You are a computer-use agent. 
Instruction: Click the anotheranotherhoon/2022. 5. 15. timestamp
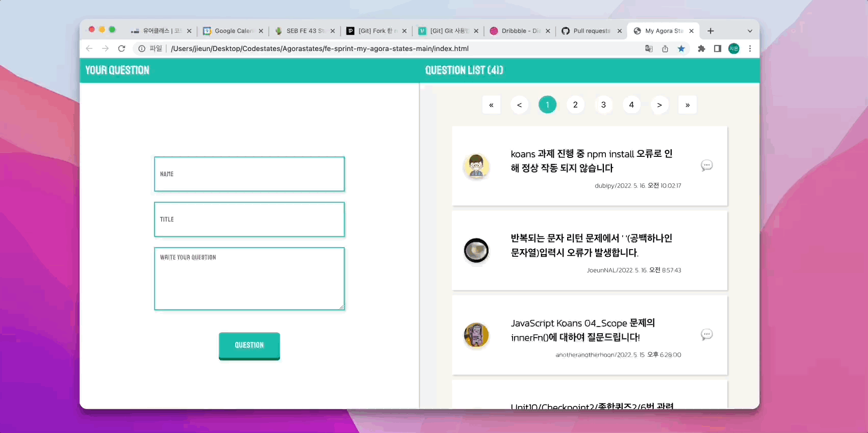point(618,355)
